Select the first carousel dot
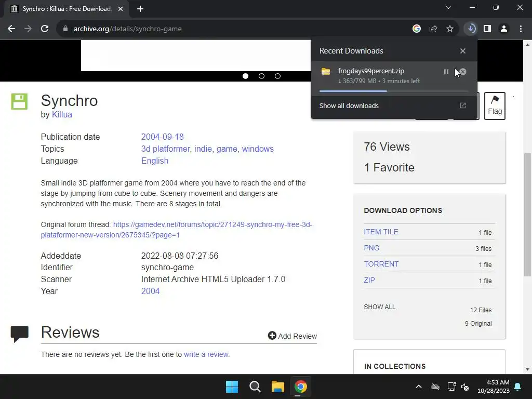This screenshot has width=532, height=399. [x=246, y=76]
